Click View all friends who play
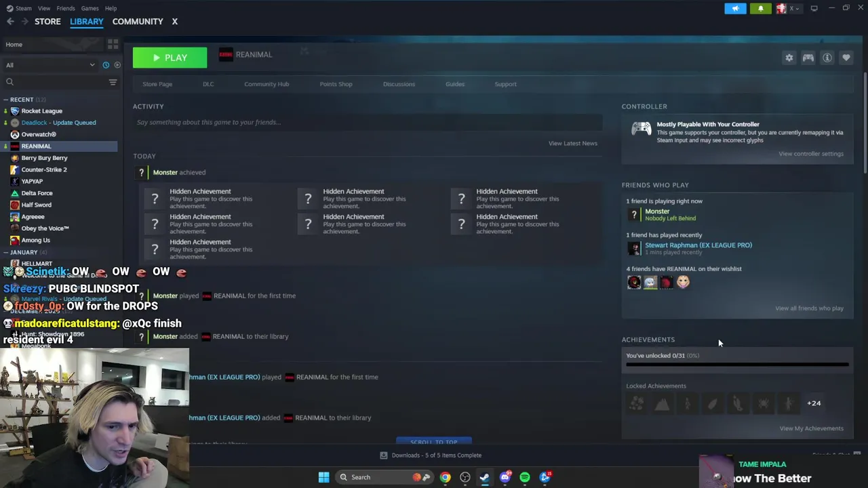Screen dimensions: 868x488 [x=809, y=308]
